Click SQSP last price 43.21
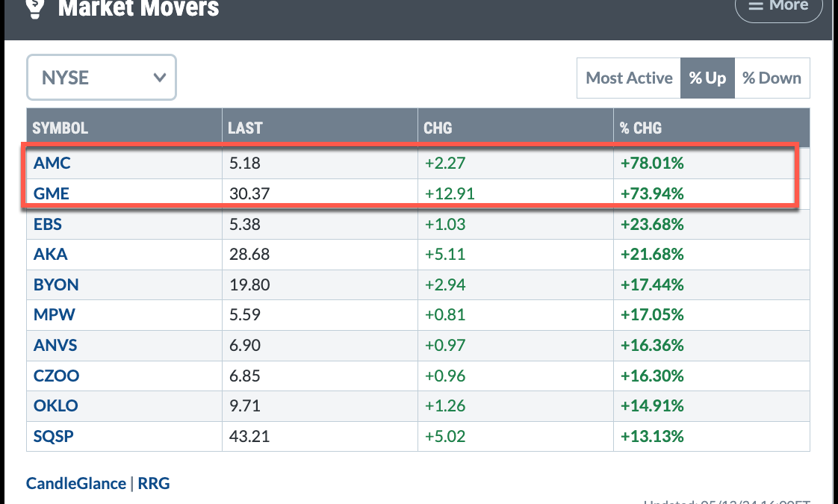This screenshot has width=838, height=504. tap(249, 436)
